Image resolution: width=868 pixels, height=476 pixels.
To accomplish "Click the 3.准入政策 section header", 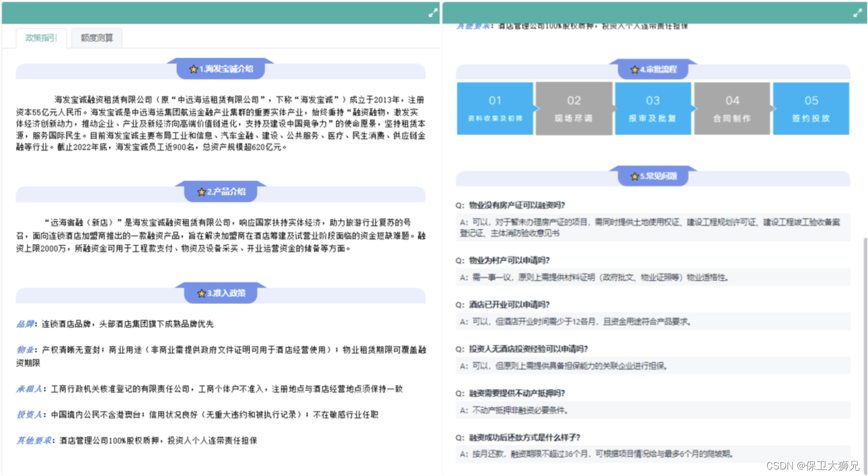I will pyautogui.click(x=221, y=293).
